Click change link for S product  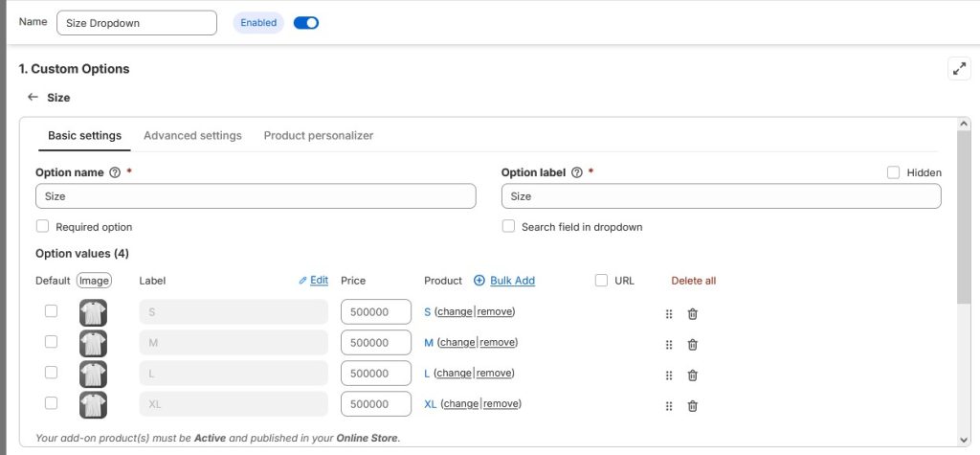455,312
